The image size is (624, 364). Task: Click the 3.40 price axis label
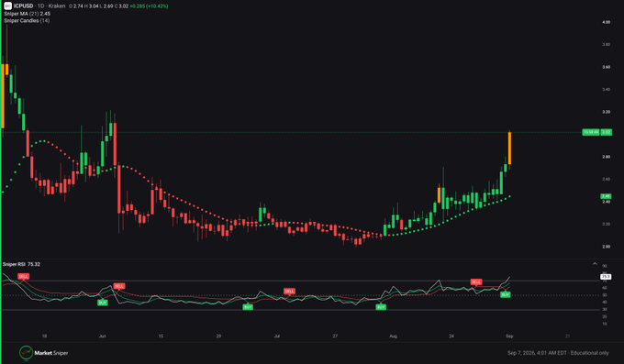[606, 90]
